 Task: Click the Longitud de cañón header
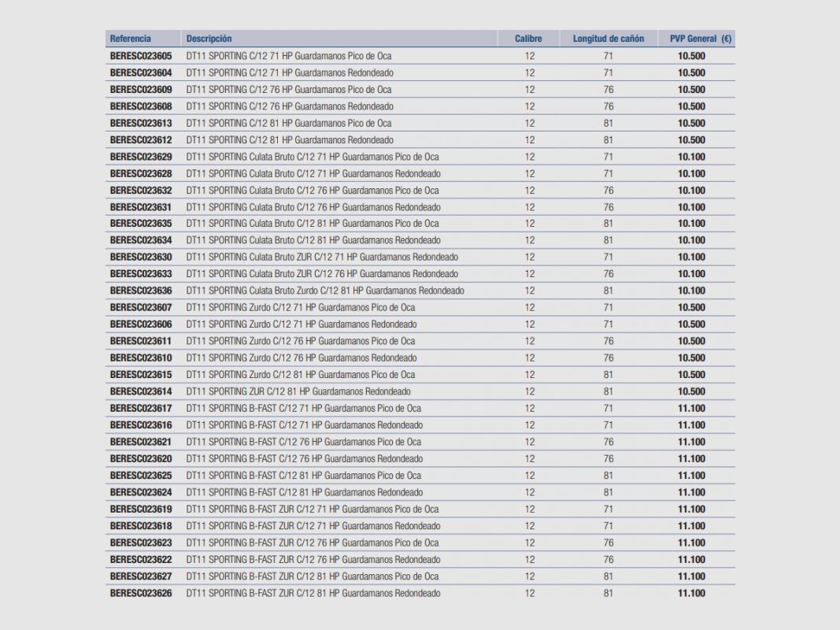tap(609, 39)
